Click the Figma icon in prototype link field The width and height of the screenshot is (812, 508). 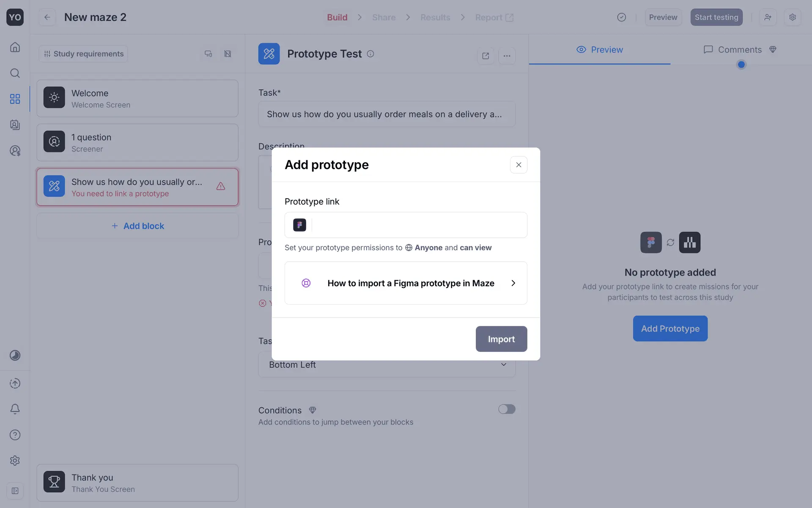299,225
